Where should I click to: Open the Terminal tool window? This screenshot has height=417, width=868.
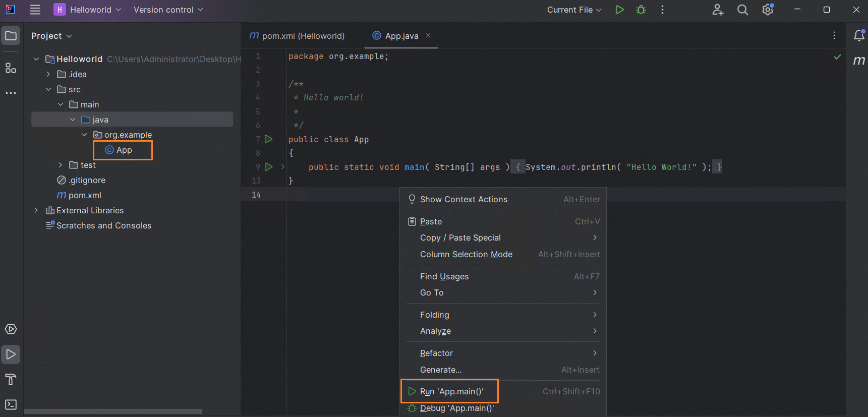click(11, 404)
